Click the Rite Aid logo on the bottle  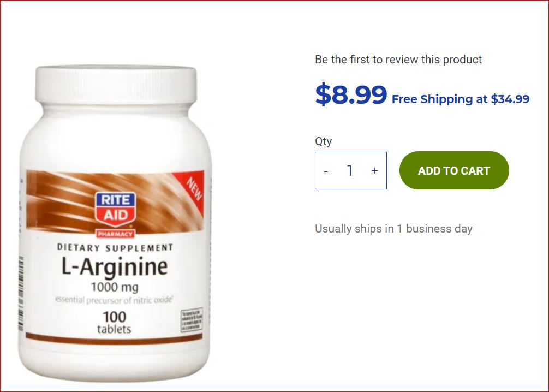(115, 210)
